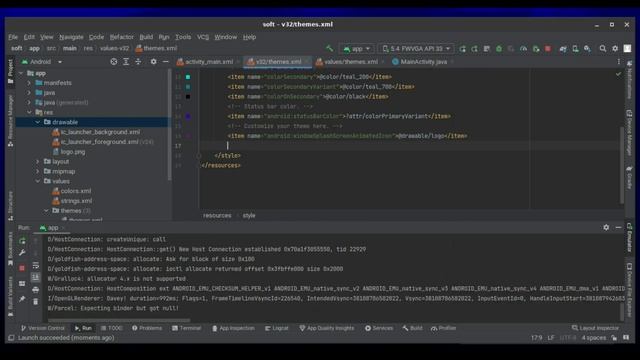Open the app run configuration dropdown
Image resolution: width=640 pixels, height=360 pixels.
tap(357, 49)
